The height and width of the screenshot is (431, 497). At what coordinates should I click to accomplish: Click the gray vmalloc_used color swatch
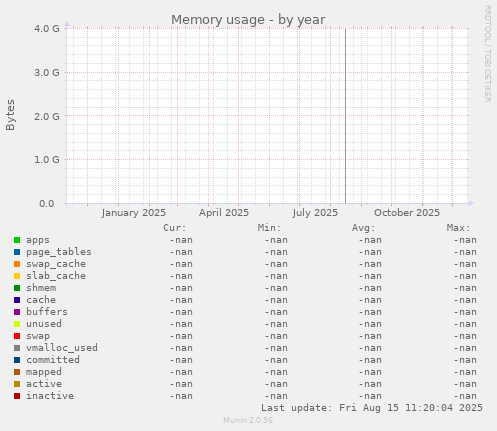17,348
